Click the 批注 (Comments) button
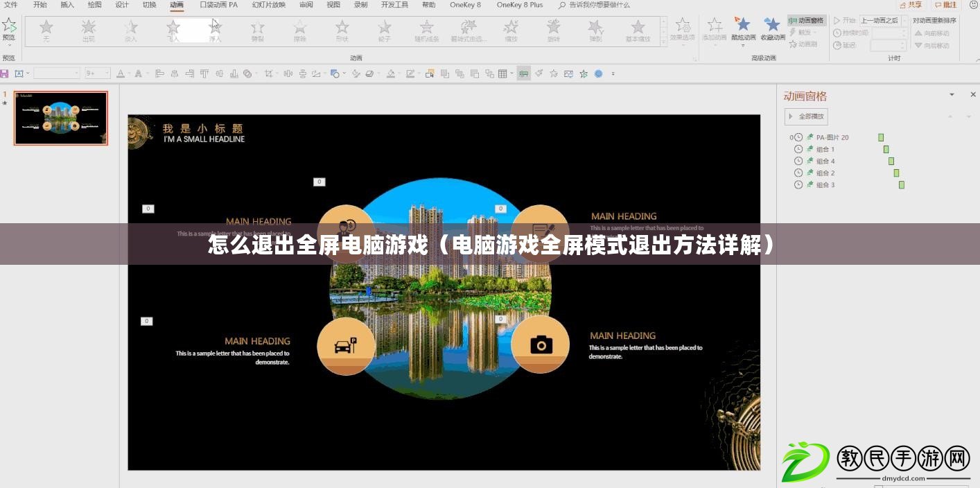Image resolution: width=980 pixels, height=488 pixels. point(945,5)
